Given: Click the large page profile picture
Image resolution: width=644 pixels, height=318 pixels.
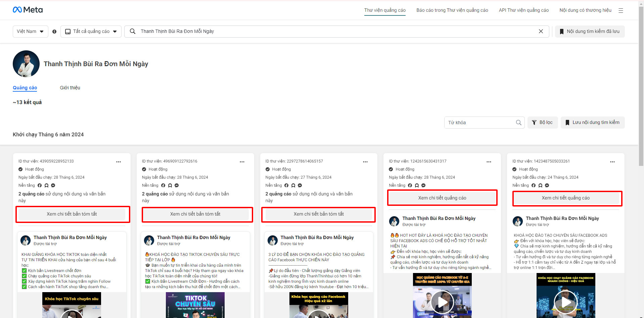Looking at the screenshot, I should click(26, 64).
